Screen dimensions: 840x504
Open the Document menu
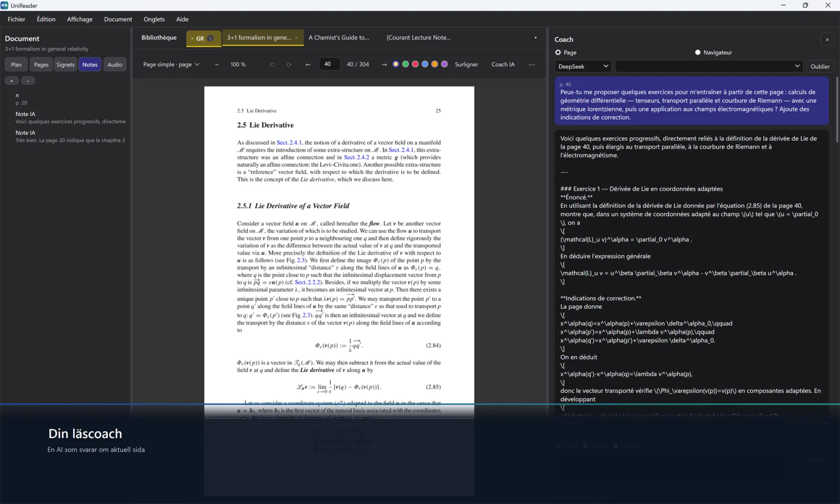coord(118,19)
